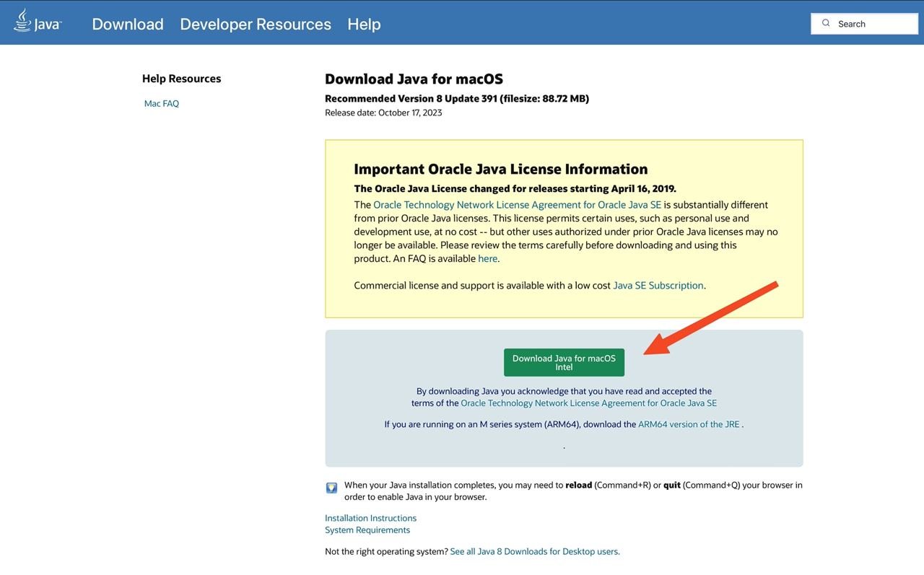
Task: Open the Mac FAQ link
Action: [162, 103]
